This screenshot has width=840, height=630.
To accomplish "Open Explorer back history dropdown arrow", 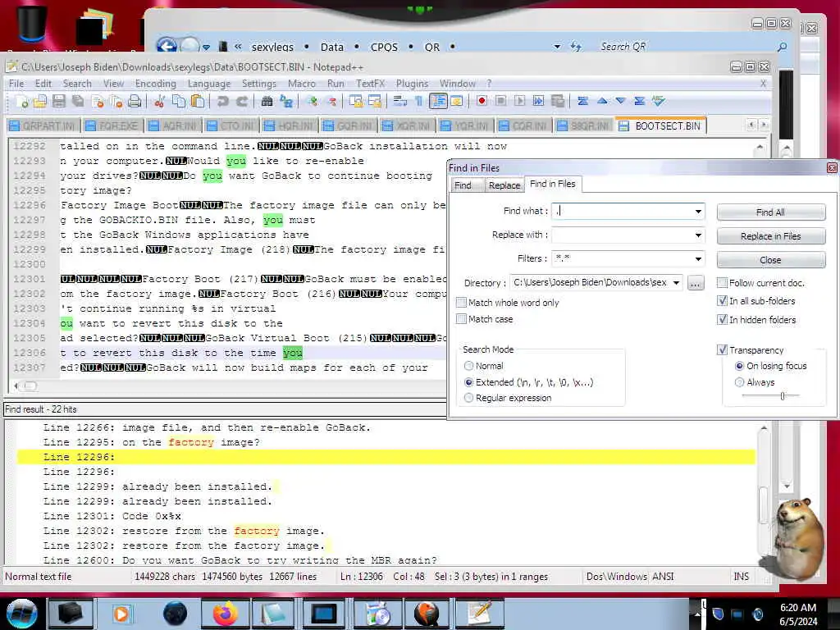I will (206, 47).
